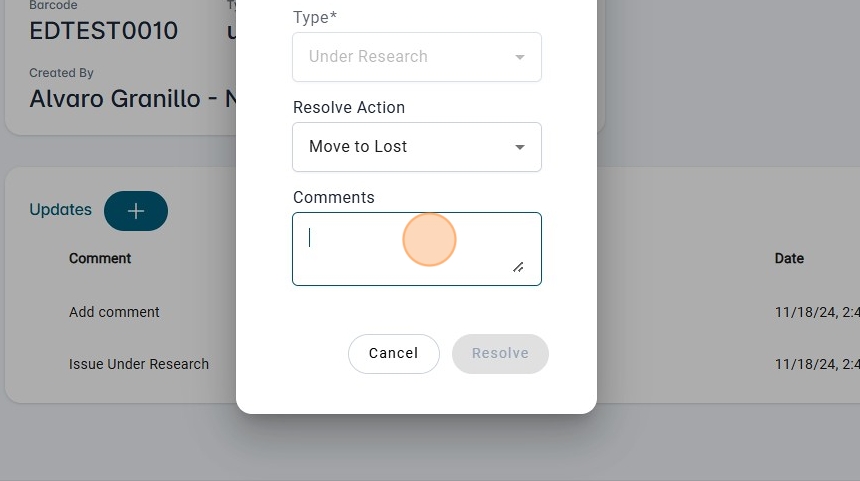860x481 pixels.
Task: Click the Comment column header
Action: tap(100, 258)
